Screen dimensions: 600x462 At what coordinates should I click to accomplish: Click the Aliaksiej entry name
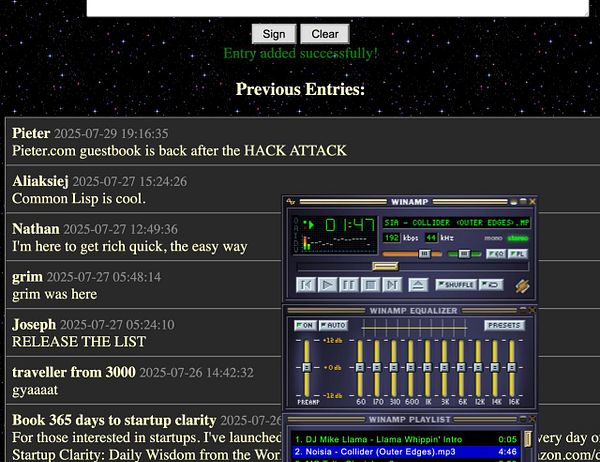click(40, 181)
